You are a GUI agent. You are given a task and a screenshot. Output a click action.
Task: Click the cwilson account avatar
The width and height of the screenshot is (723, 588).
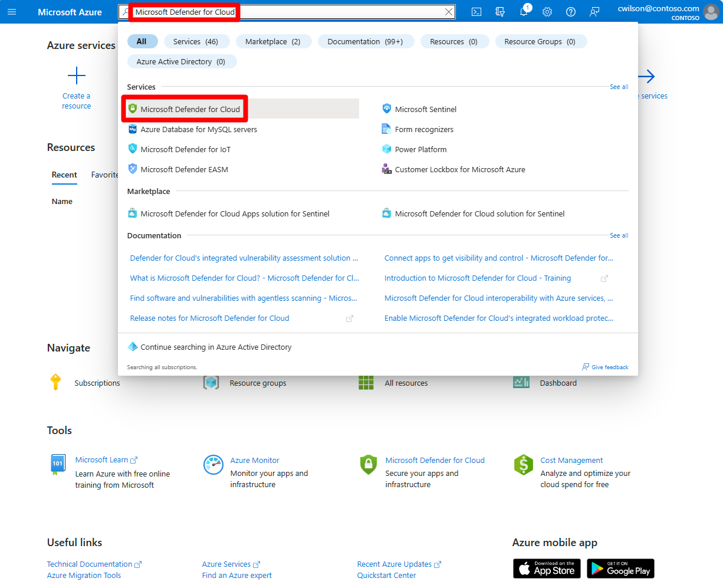click(x=711, y=12)
